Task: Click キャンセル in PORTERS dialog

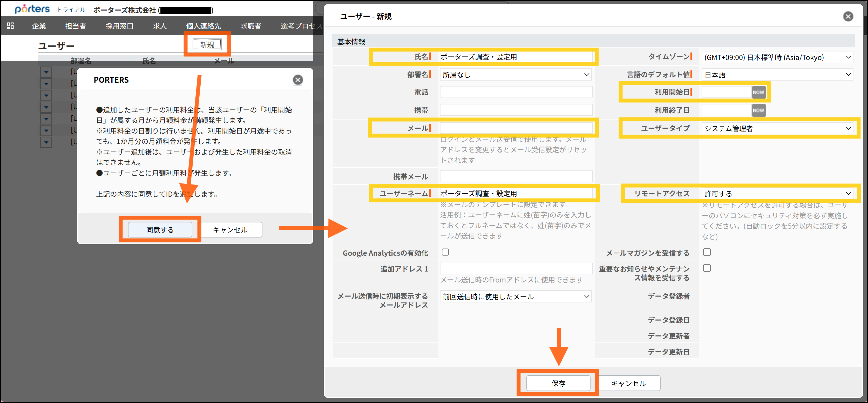Action: click(230, 230)
